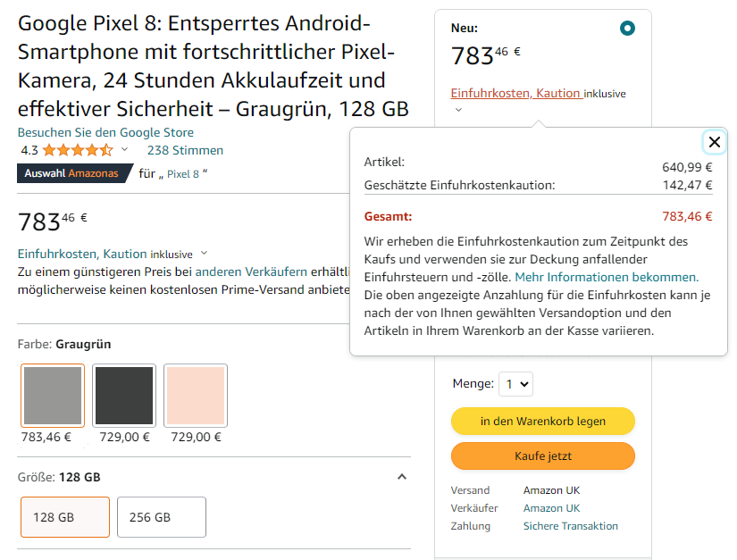Expand Einfuhrkosten details chevron under the main price
The width and height of the screenshot is (737, 560).
(x=204, y=254)
